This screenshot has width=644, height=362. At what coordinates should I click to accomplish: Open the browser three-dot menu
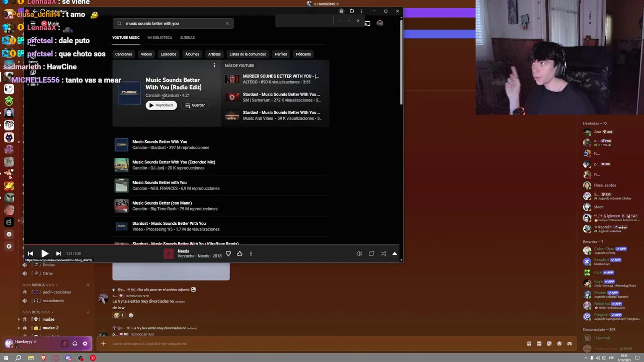pos(362,11)
